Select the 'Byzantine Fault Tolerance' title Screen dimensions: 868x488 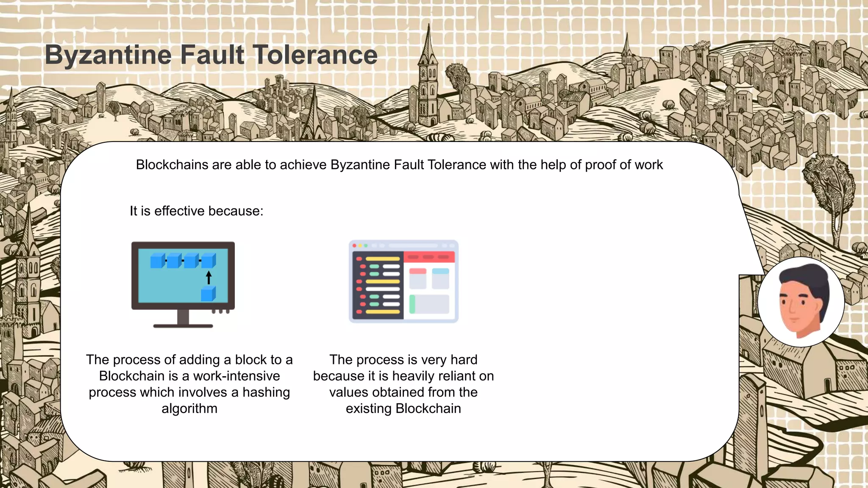coord(211,55)
